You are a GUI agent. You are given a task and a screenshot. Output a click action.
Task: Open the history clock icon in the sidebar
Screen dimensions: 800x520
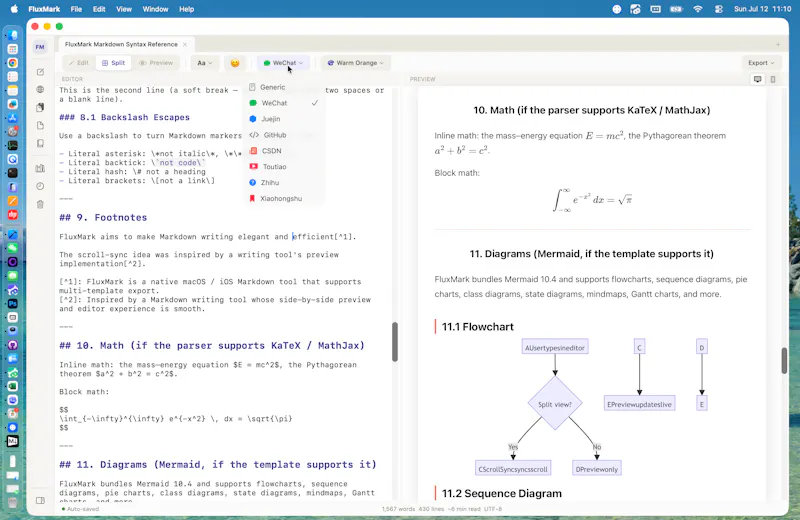point(40,186)
